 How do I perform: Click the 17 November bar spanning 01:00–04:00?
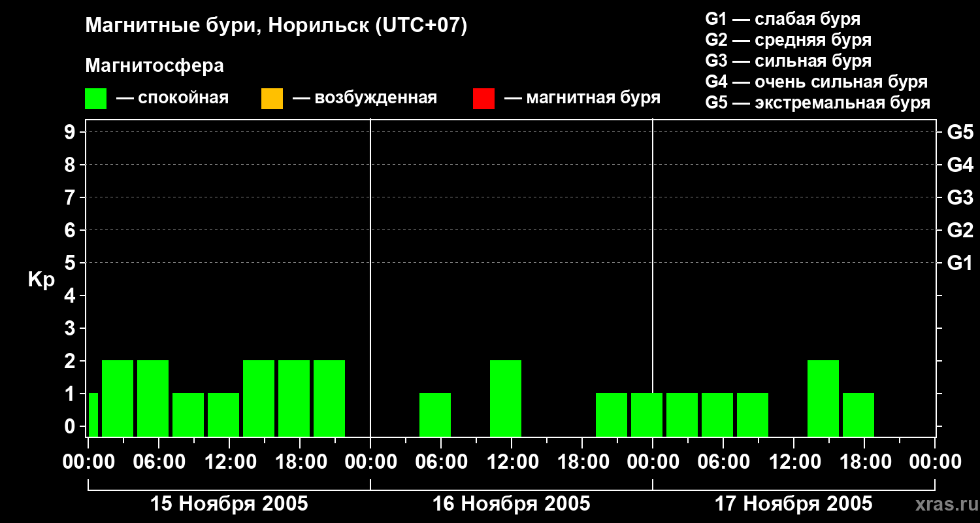click(x=682, y=414)
